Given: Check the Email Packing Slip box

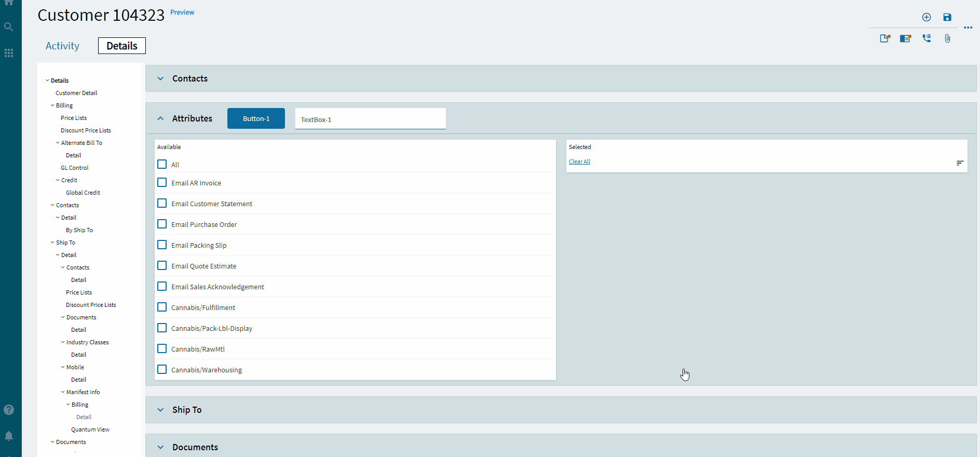Looking at the screenshot, I should pos(162,245).
